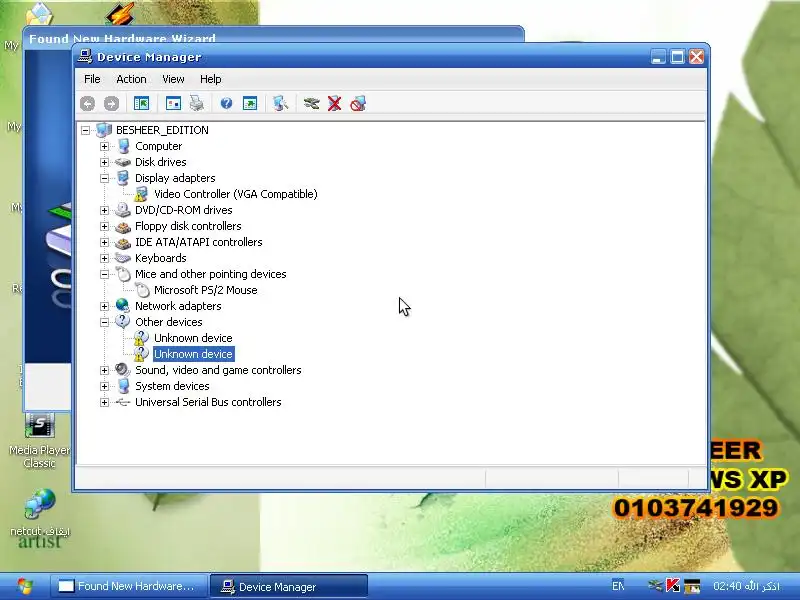
Task: Click the Disable device toolbar icon
Action: 358,104
